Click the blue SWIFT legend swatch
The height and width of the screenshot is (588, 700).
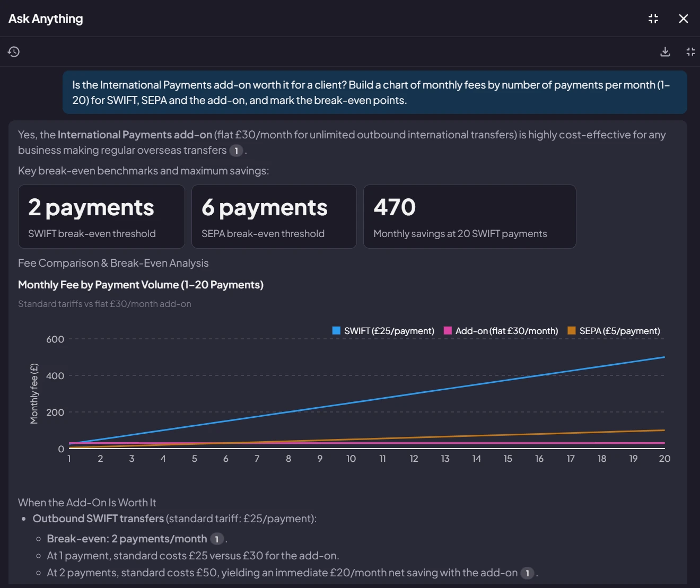(336, 330)
